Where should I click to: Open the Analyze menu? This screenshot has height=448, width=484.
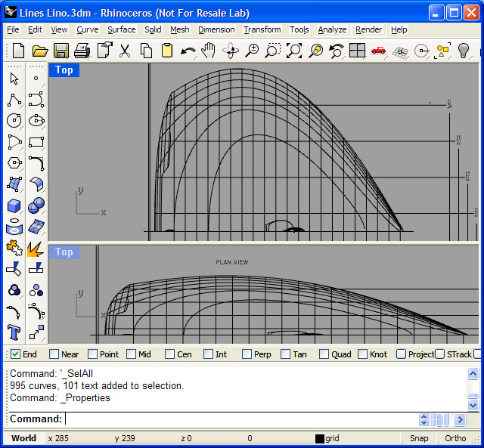pos(332,29)
